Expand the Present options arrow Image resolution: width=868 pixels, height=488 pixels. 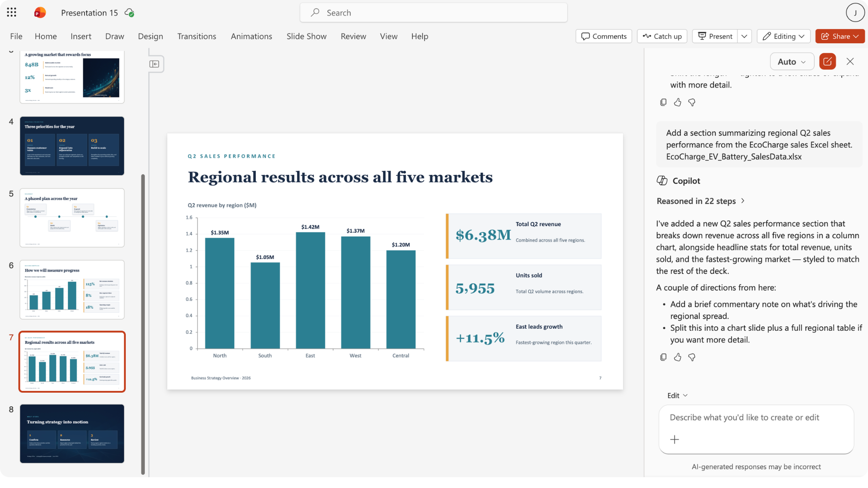click(x=744, y=36)
